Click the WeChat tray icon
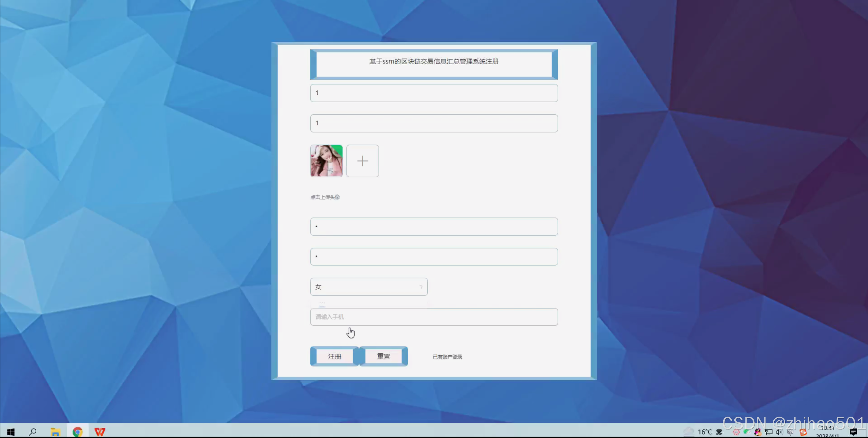The width and height of the screenshot is (868, 438). [747, 432]
